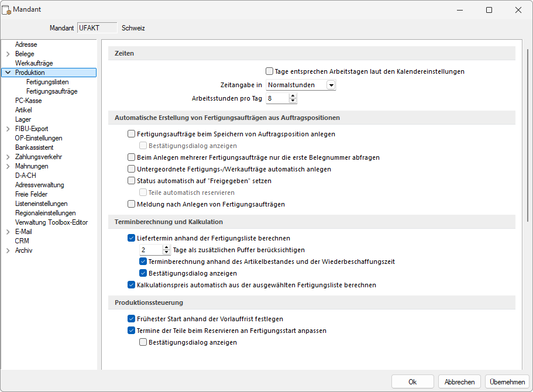Check 'Untergeordnete Fertigungs-/Werkaufträge automatisch anlegen'
Viewport: 533px width, 392px height.
[131, 169]
